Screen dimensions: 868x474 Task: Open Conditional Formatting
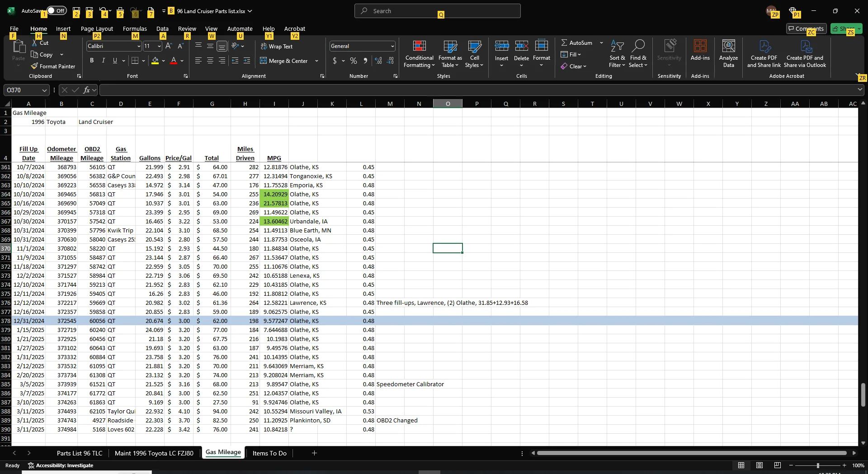point(419,54)
